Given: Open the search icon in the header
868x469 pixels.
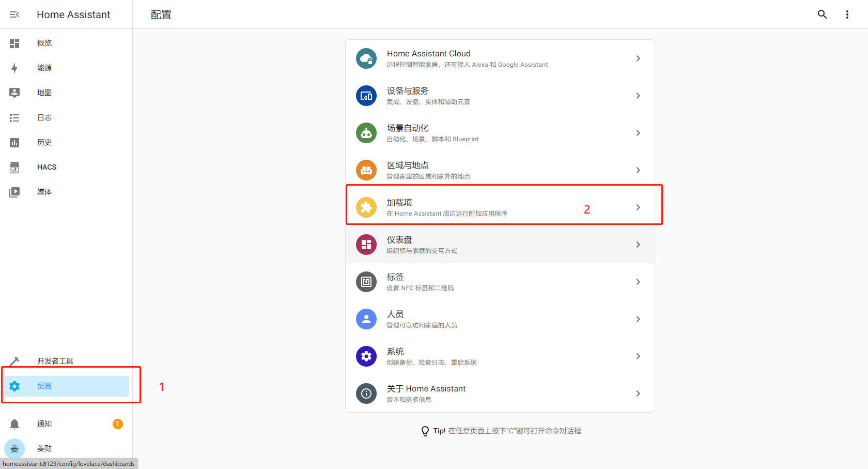Looking at the screenshot, I should (x=822, y=14).
